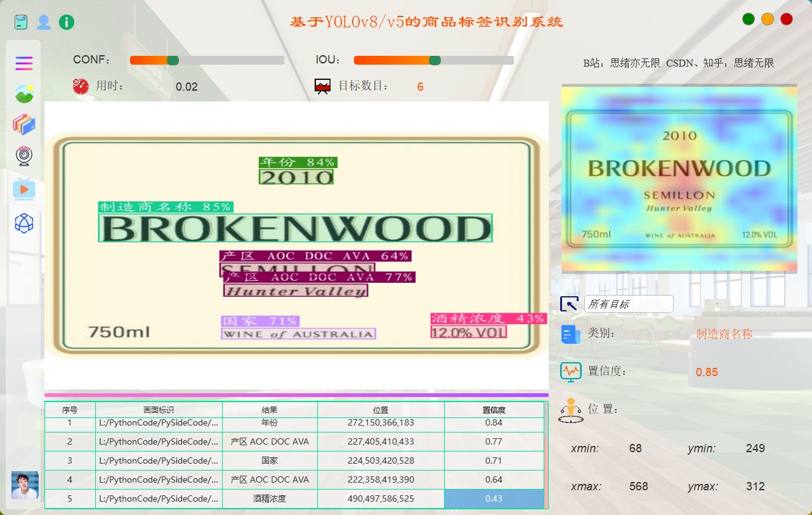Click the save disk icon at top left
This screenshot has height=515, width=812.
click(x=21, y=22)
